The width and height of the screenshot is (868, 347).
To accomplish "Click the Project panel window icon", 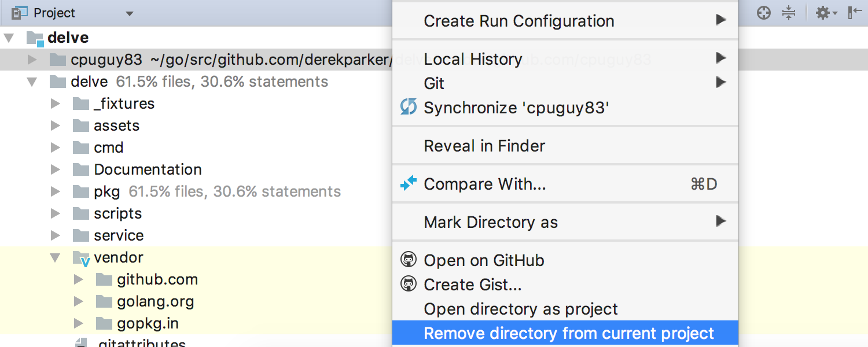I will tap(20, 13).
